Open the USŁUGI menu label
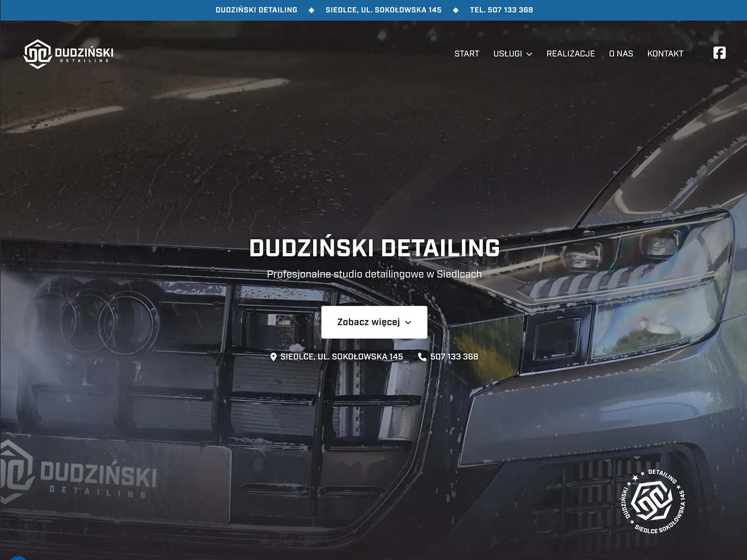 click(507, 54)
